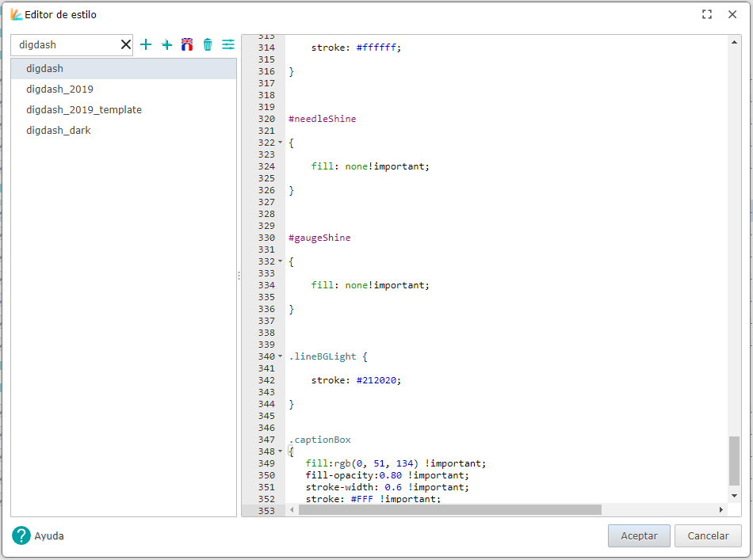753x560 pixels.
Task: Open the style settings sliders icon
Action: tap(228, 44)
